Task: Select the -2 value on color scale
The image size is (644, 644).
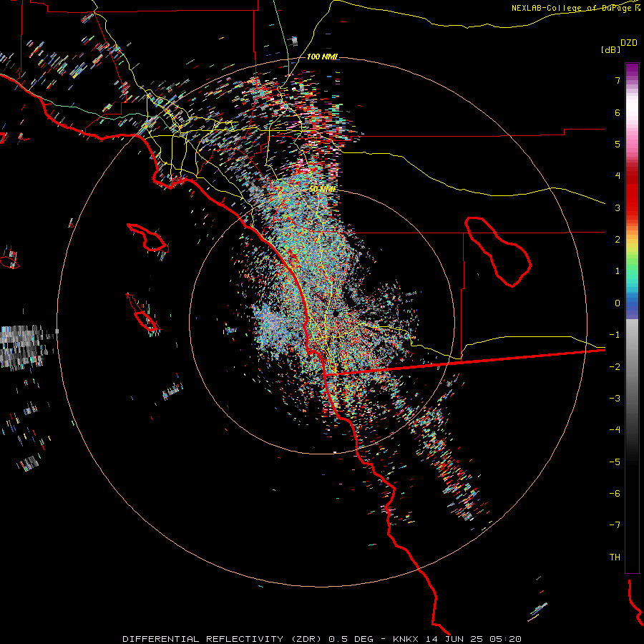Action: coord(615,366)
